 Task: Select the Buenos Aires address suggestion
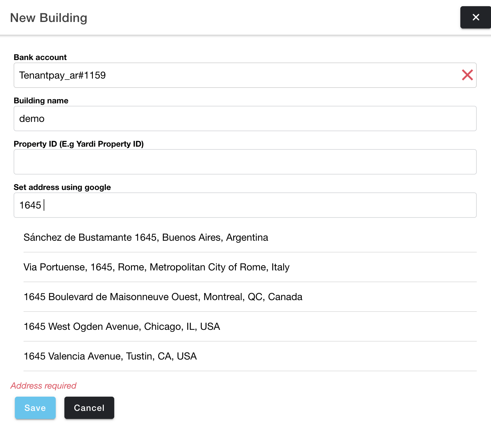146,237
